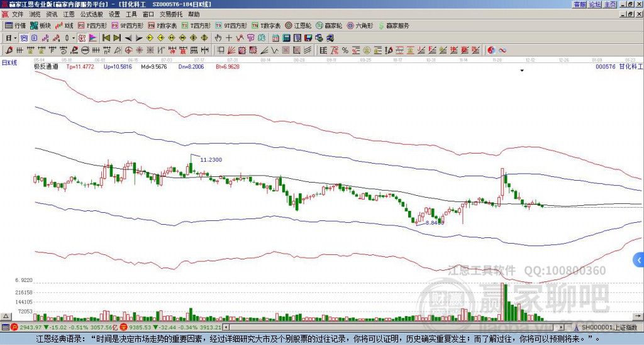Viewport: 644px width, 345px height.
Task: Open the P四方形 tool
Action: pyautogui.click(x=92, y=26)
